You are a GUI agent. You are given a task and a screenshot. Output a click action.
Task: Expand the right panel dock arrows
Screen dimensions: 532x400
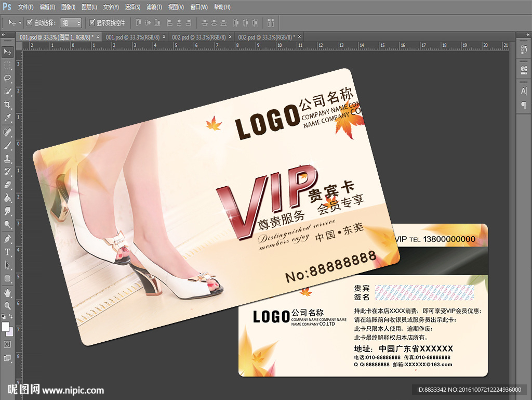pyautogui.click(x=528, y=35)
